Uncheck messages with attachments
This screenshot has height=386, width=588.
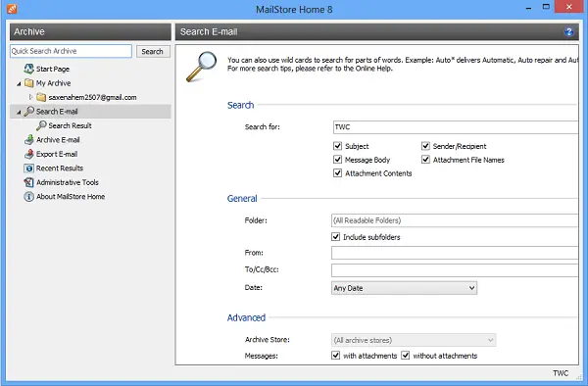point(335,356)
